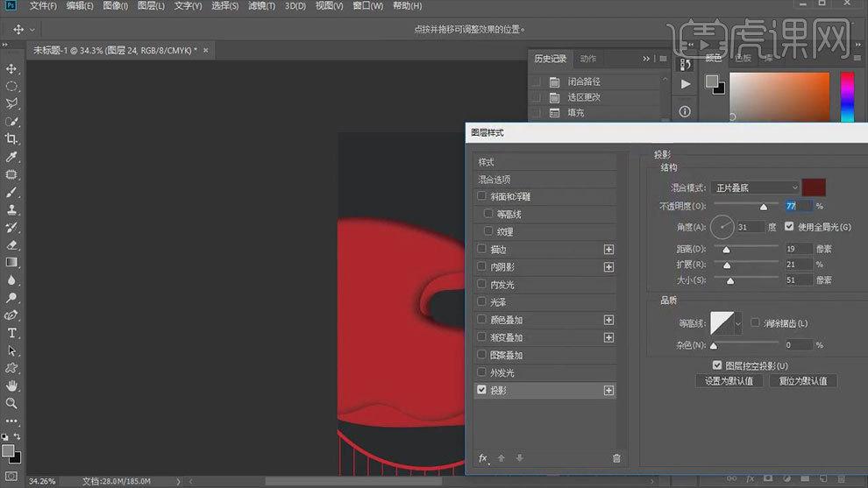Enable the 内发光 checkbox
This screenshot has width=868, height=488.
481,284
